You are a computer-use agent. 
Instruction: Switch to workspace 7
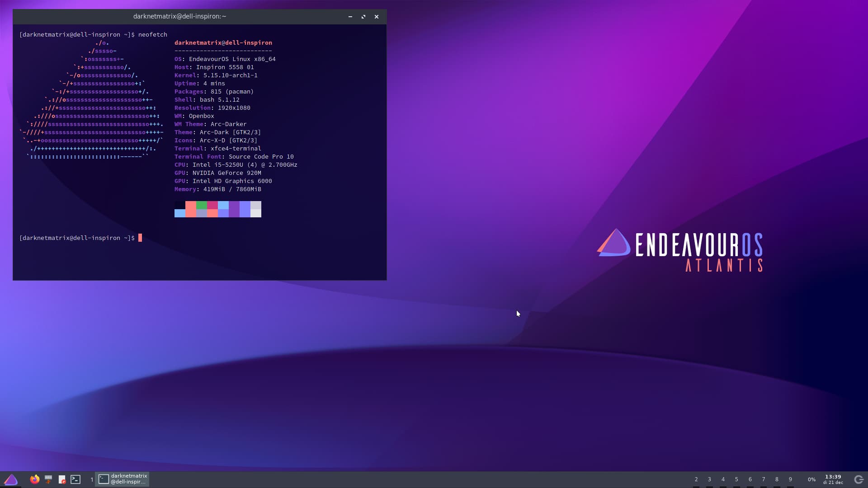(763, 479)
